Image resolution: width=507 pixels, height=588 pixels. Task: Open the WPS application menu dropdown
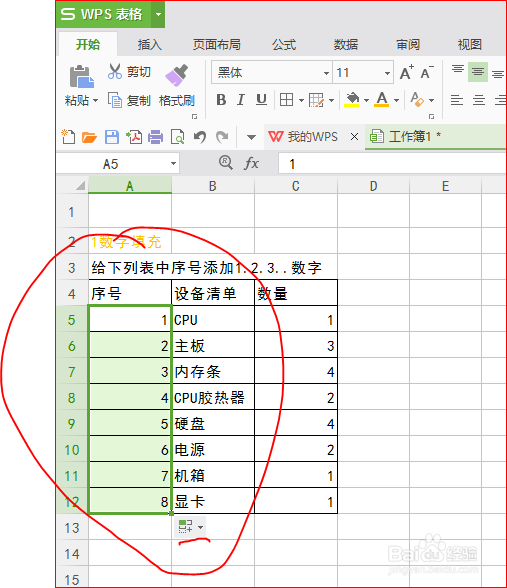[158, 15]
